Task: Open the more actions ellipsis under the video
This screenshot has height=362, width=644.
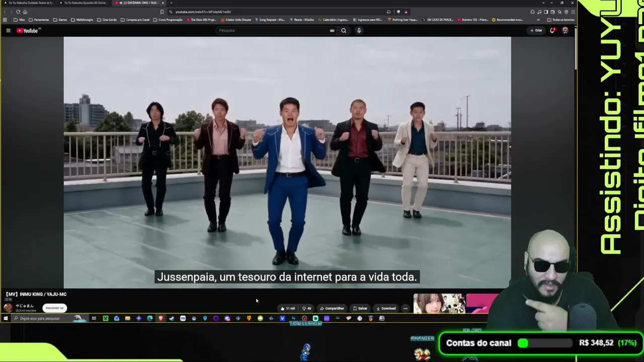Action: (406, 309)
